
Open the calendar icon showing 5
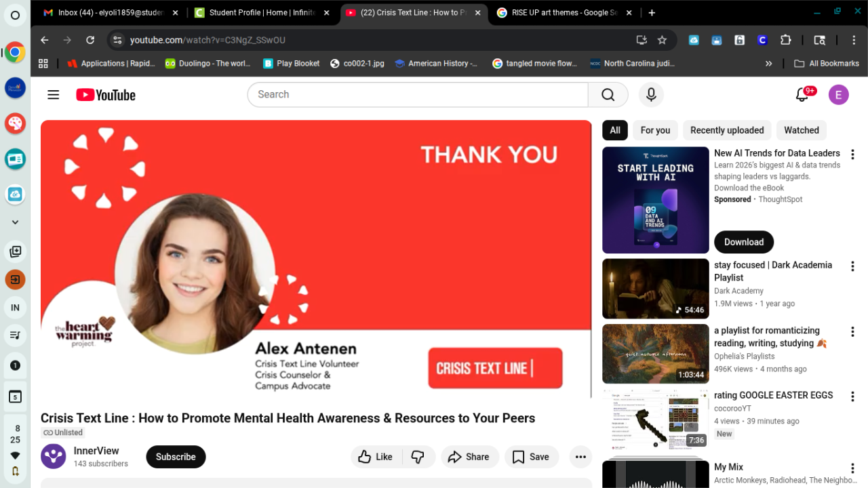pos(15,396)
